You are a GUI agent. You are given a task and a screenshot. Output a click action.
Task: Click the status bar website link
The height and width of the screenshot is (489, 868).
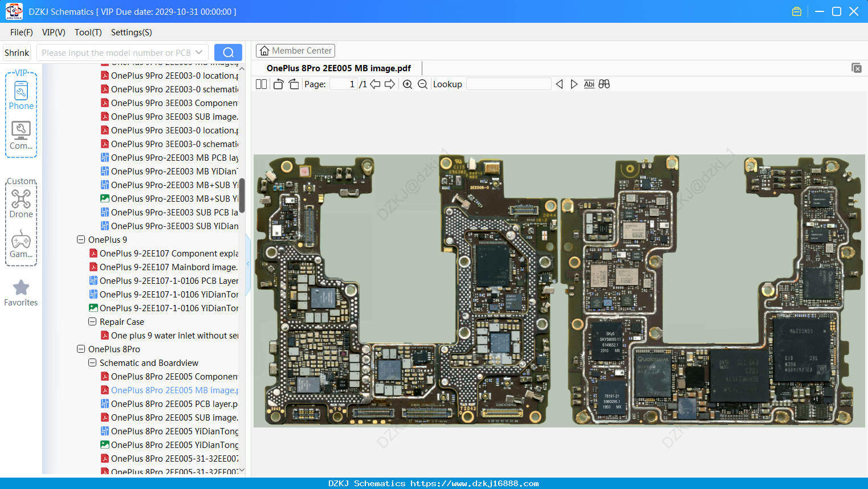point(474,483)
